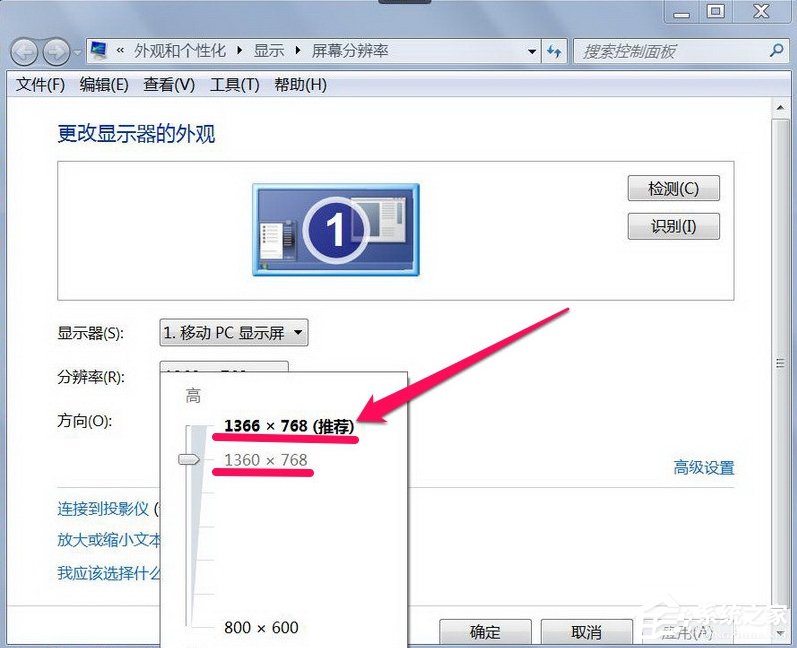This screenshot has height=648, width=797.
Task: Open the 查看(V) menu
Action: 169,85
